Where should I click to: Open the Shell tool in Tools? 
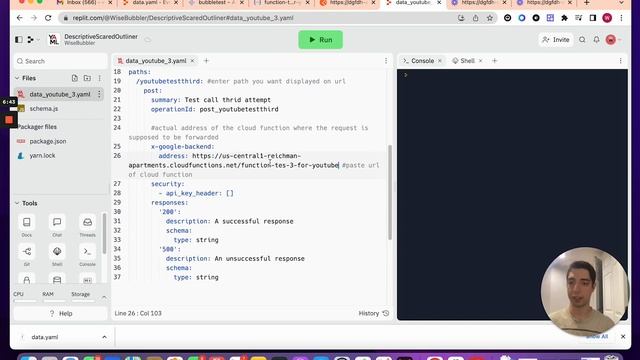(57, 255)
